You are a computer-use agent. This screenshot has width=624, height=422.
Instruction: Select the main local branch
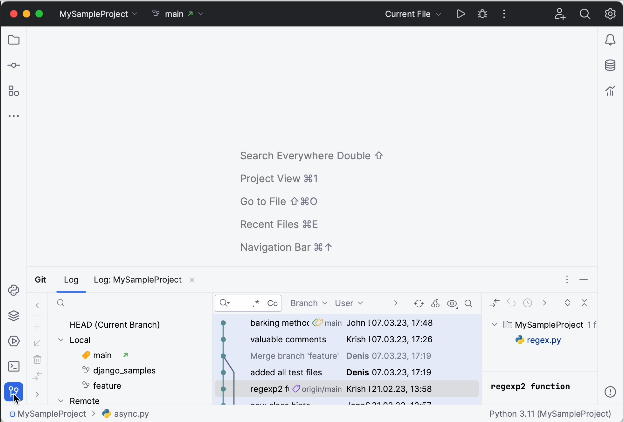pos(102,355)
